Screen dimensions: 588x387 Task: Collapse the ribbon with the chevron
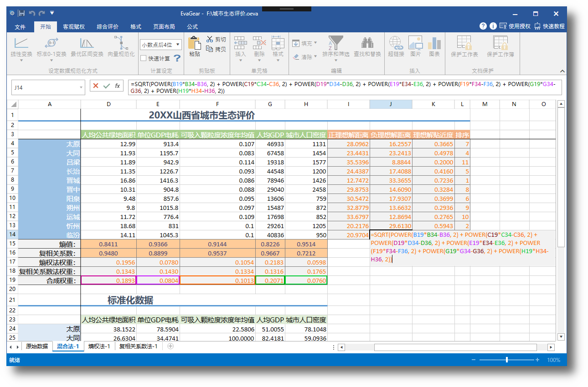[x=562, y=71]
